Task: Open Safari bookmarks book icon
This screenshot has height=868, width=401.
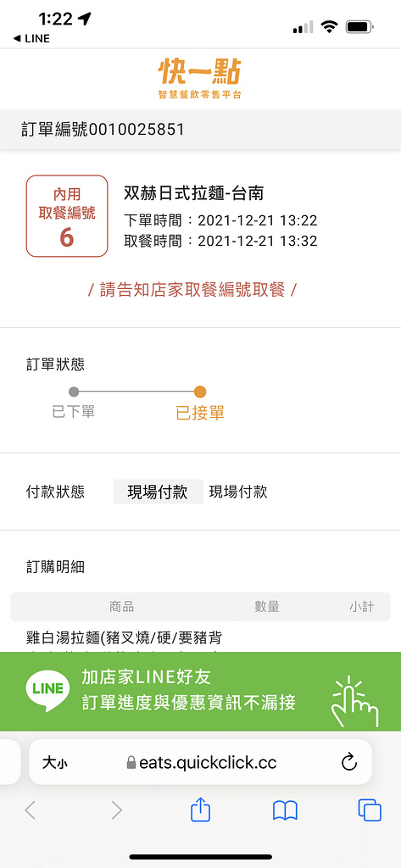Action: click(x=285, y=811)
